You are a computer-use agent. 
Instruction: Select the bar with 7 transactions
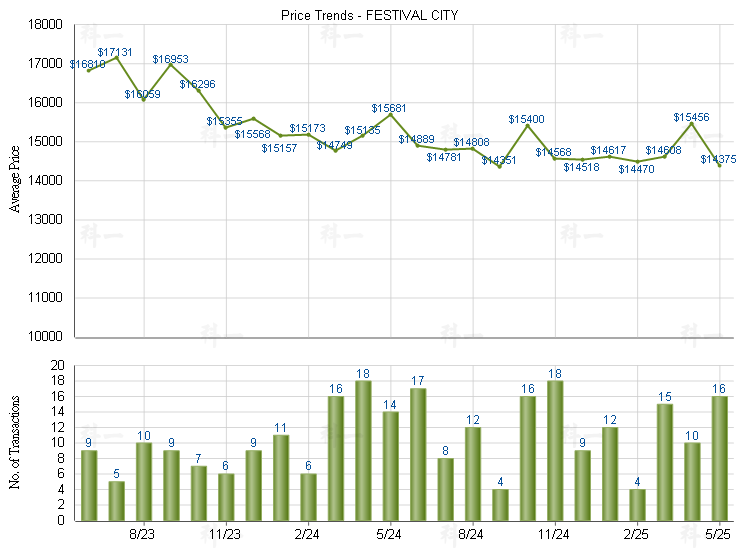coord(199,492)
